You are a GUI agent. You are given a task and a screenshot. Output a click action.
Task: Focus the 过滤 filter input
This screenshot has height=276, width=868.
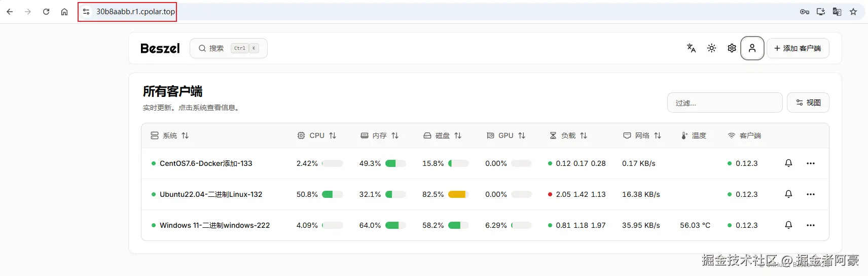(x=725, y=102)
